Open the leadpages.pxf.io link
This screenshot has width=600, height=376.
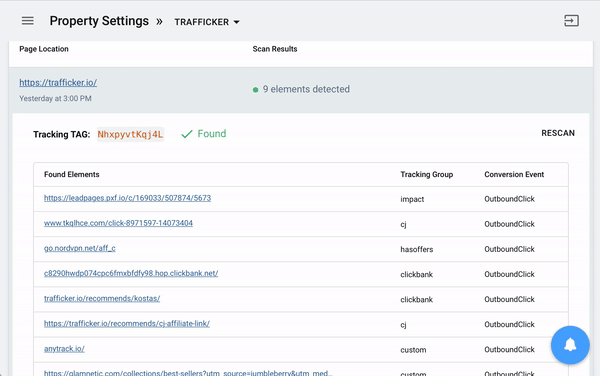coord(127,198)
